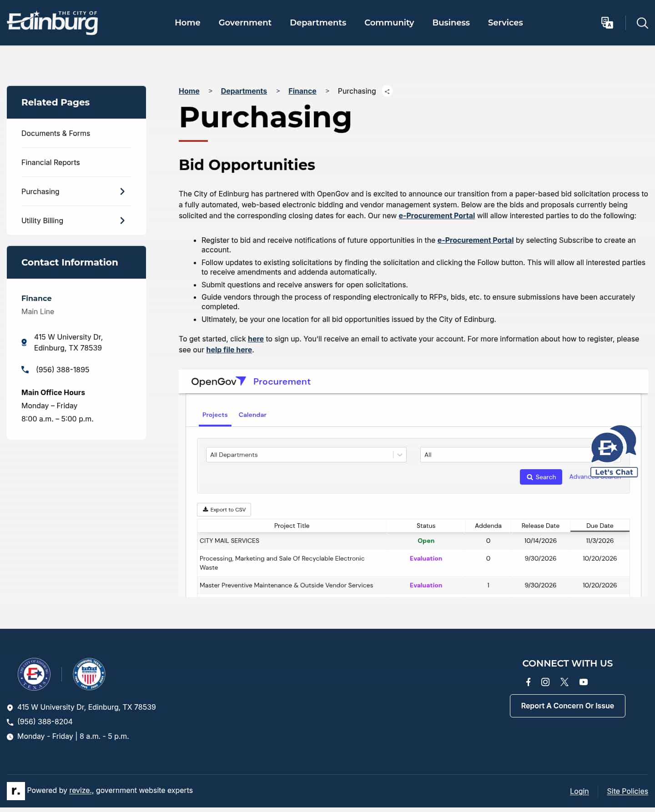The height and width of the screenshot is (812, 655).
Task: Visit the Instagram icon in footer
Action: pos(545,682)
